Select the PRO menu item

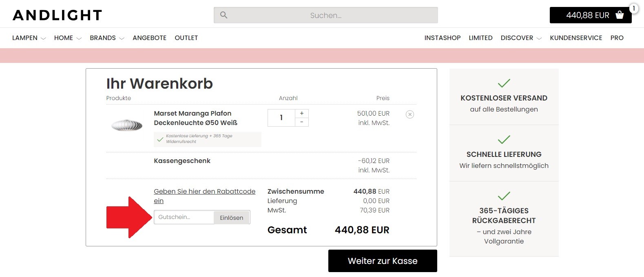[617, 38]
